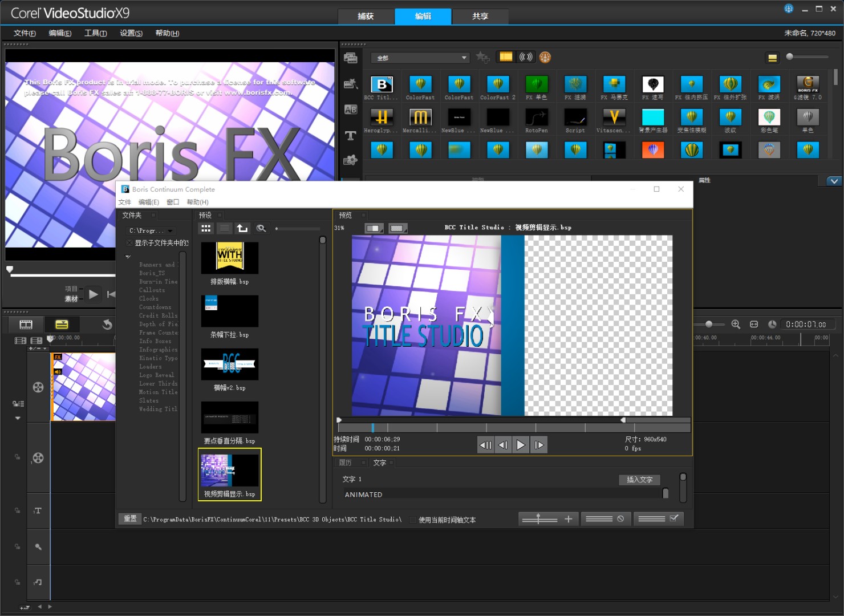The width and height of the screenshot is (844, 616).
Task: Select the Countdowns folder
Action: pos(155,307)
